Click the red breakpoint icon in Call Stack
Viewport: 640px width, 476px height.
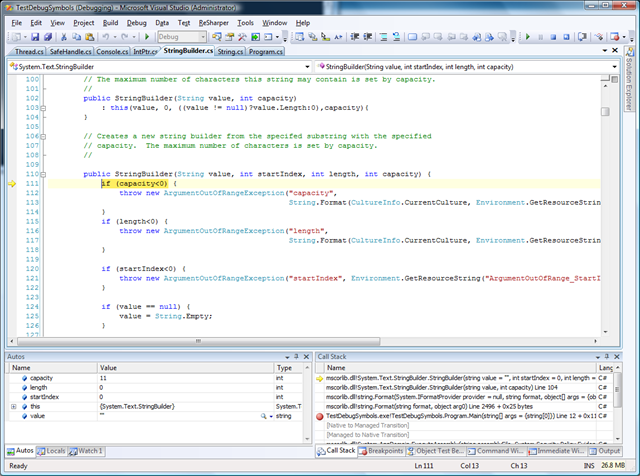(320, 415)
